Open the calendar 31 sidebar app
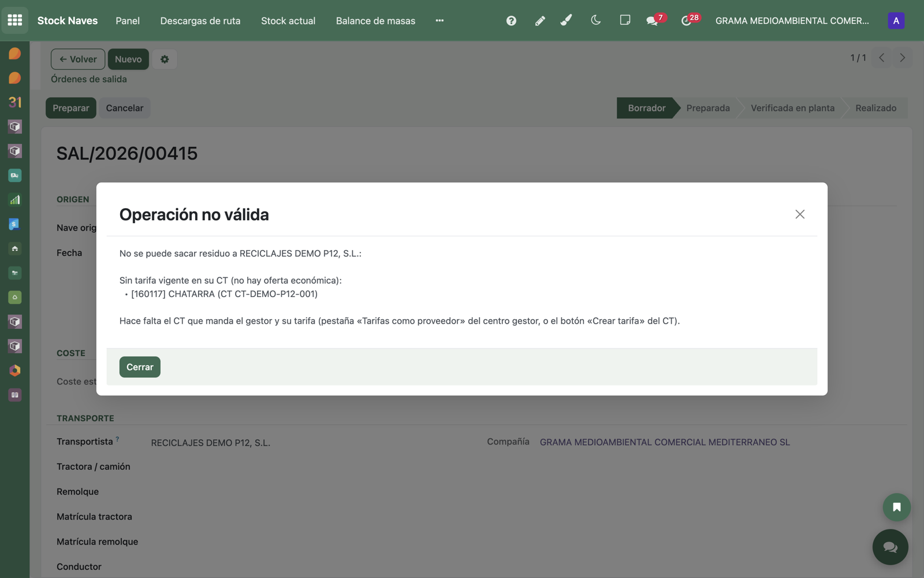 15,102
